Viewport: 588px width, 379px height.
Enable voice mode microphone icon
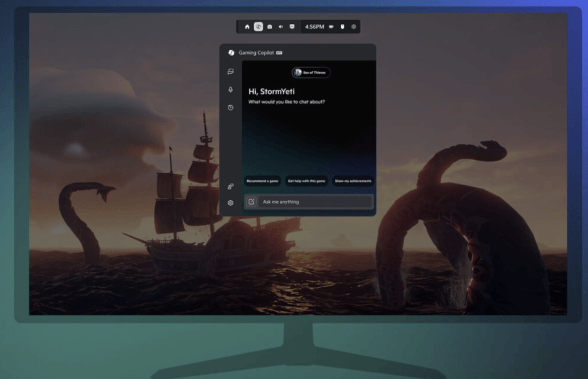click(x=231, y=89)
